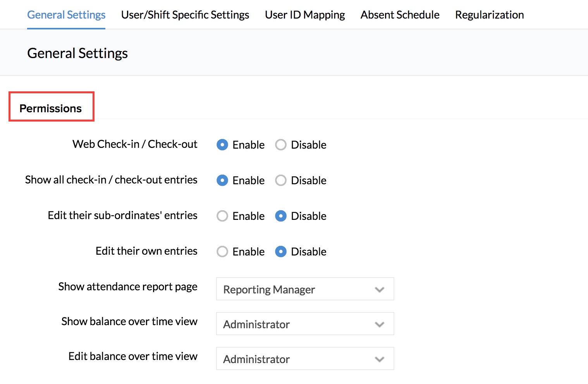This screenshot has width=588, height=384.
Task: Switch to the Regularization tab
Action: click(x=489, y=15)
